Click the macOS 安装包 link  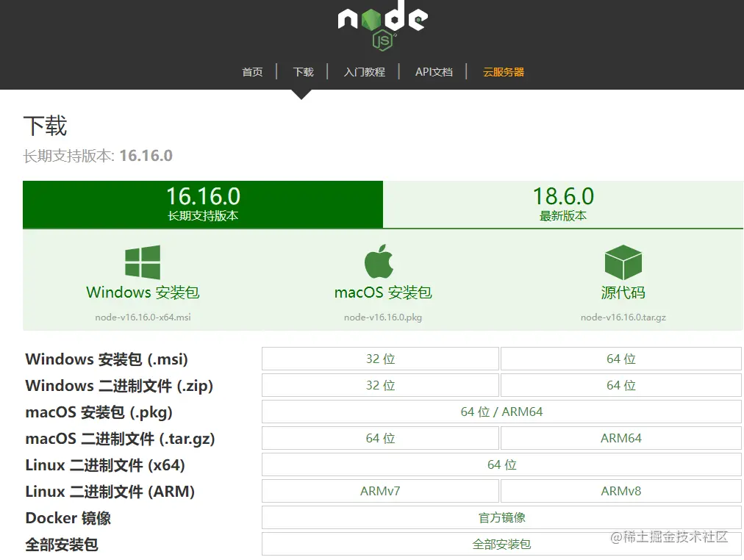click(x=383, y=292)
